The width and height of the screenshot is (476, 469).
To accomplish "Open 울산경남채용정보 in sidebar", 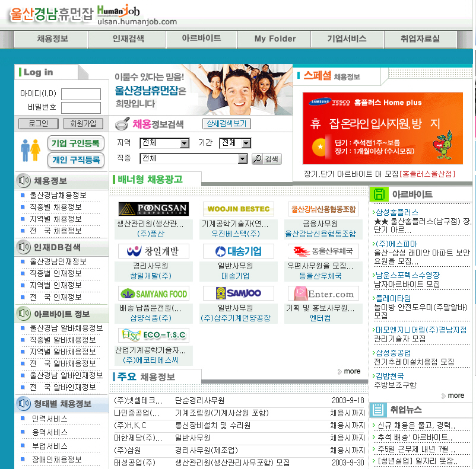I will (x=58, y=195).
